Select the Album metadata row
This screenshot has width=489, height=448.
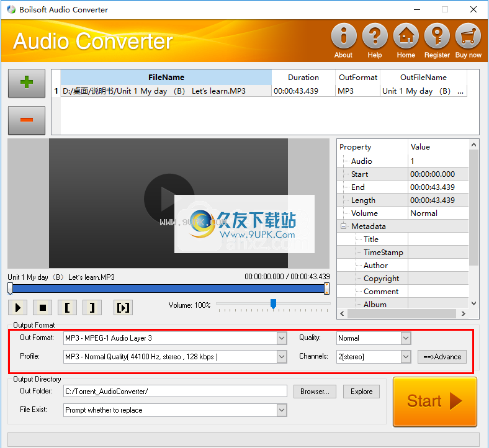point(403,304)
